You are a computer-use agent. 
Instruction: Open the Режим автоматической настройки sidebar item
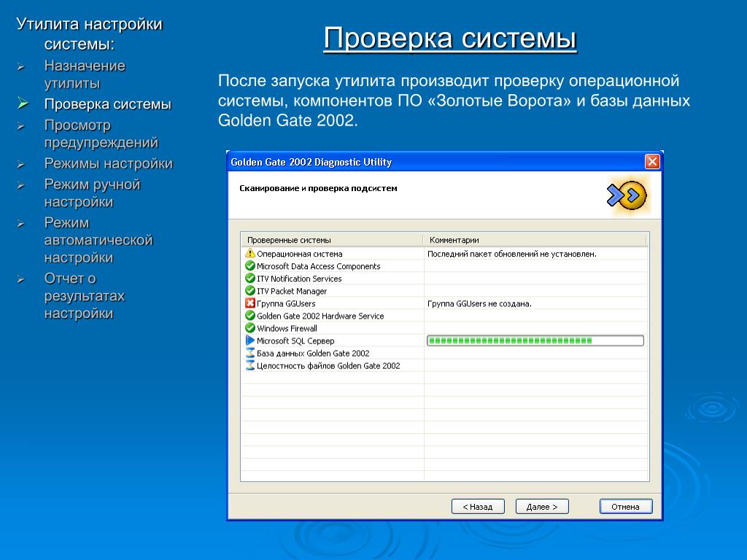pyautogui.click(x=98, y=240)
